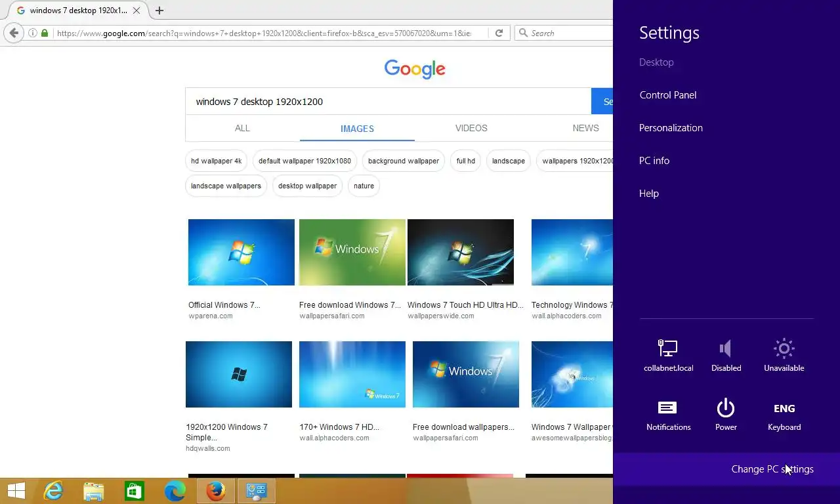Click the 'Official Windows 7...' result title

pos(224,305)
